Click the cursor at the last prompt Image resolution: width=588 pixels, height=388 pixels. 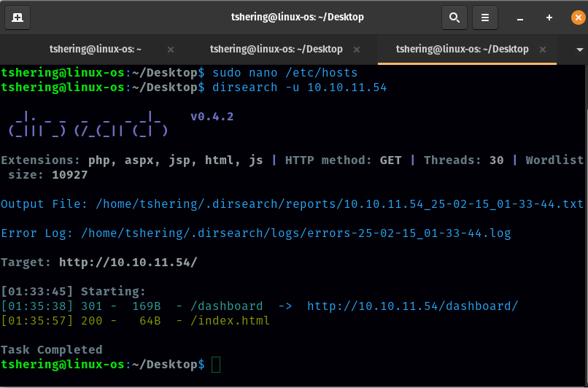(215, 364)
